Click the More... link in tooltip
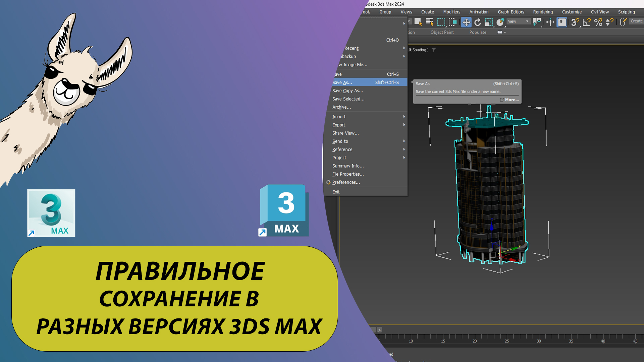The height and width of the screenshot is (362, 644). tap(512, 100)
